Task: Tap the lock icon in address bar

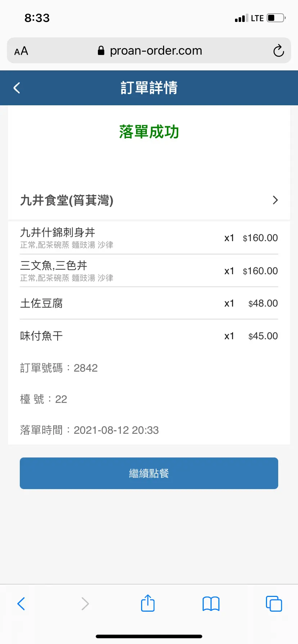Action: 101,51
